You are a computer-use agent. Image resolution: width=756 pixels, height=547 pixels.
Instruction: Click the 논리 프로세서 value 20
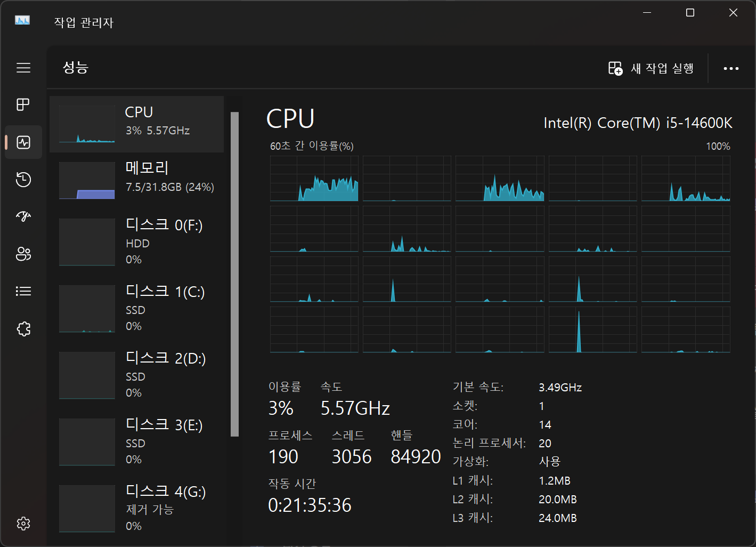point(545,444)
